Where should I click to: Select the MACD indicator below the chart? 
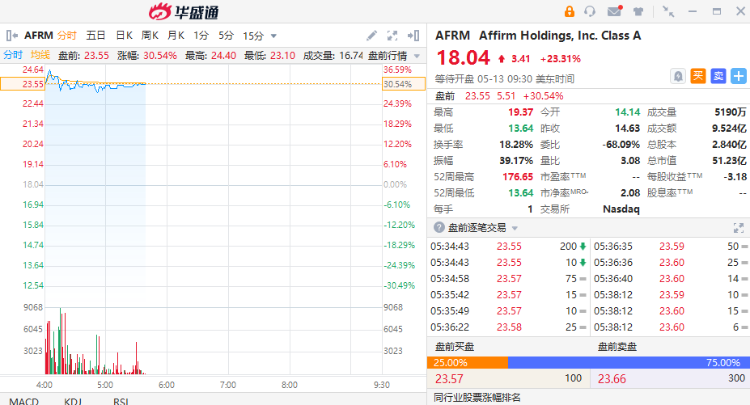[x=24, y=400]
